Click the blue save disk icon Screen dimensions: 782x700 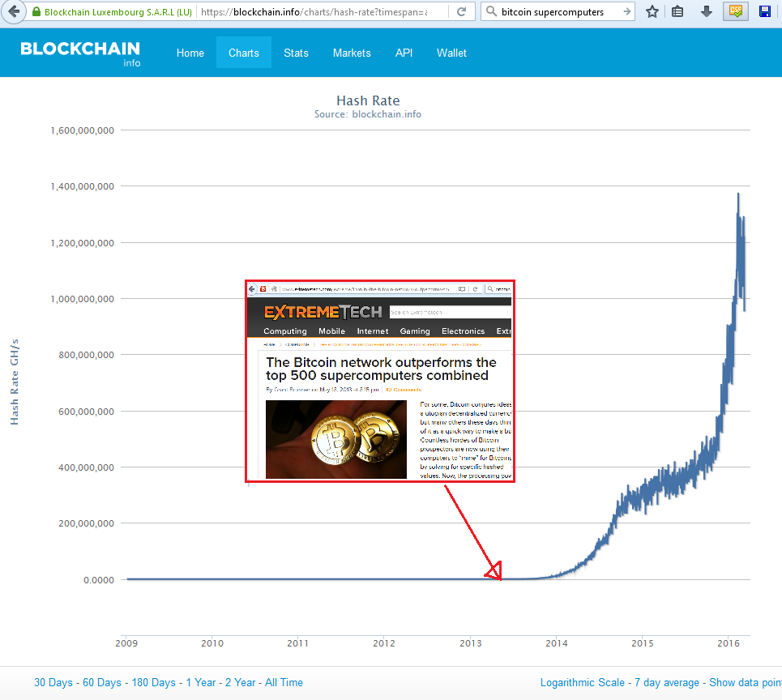[764, 11]
